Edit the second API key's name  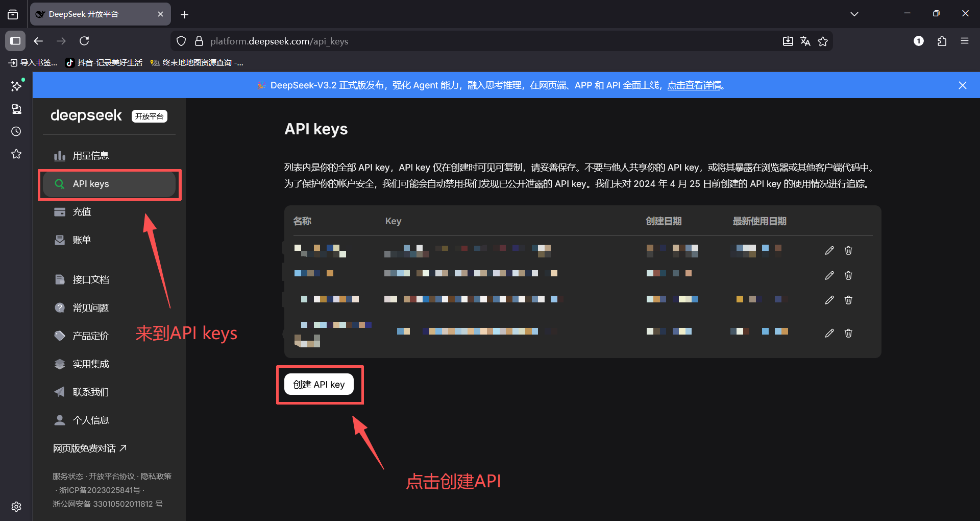click(829, 275)
